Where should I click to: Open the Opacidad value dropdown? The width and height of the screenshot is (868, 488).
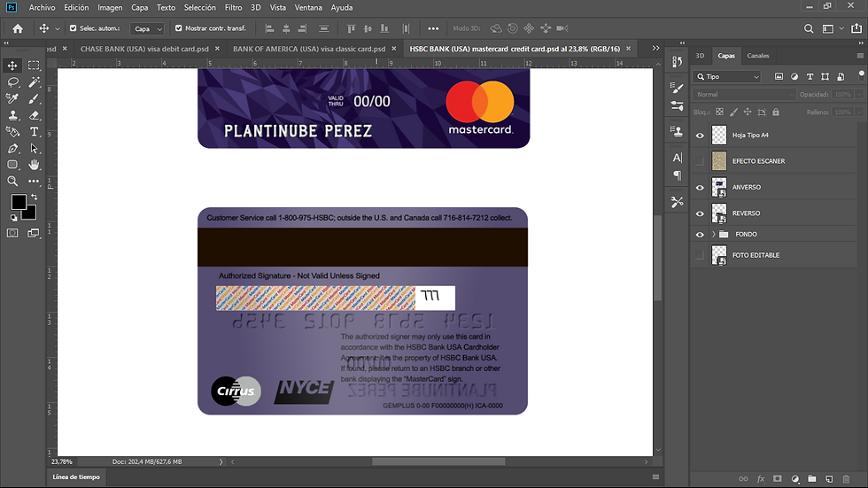click(859, 95)
